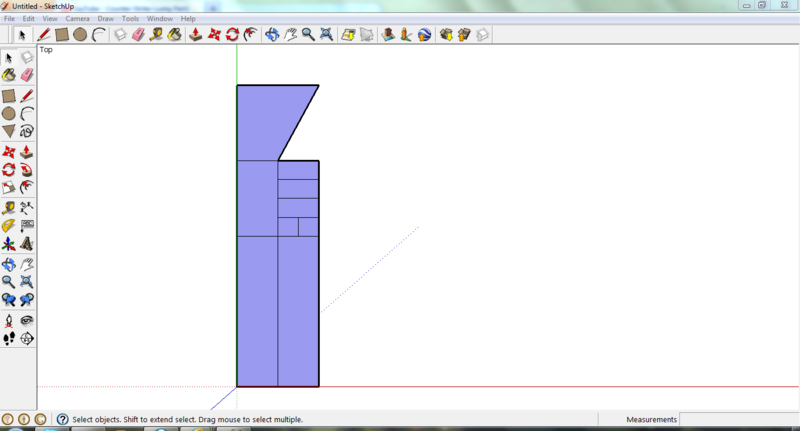Viewport: 800px width, 431px height.
Task: Select the Pencil line tool in top toolbar
Action: pos(43,34)
